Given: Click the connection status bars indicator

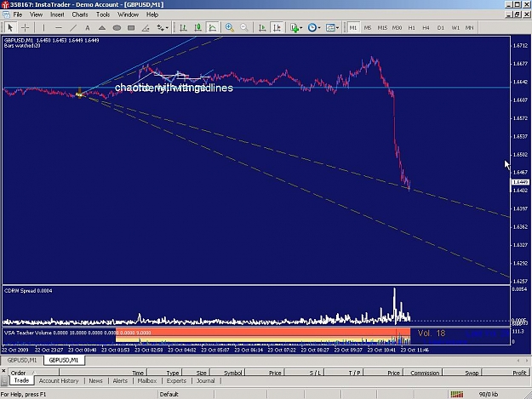Looking at the screenshot, I should (457, 394).
